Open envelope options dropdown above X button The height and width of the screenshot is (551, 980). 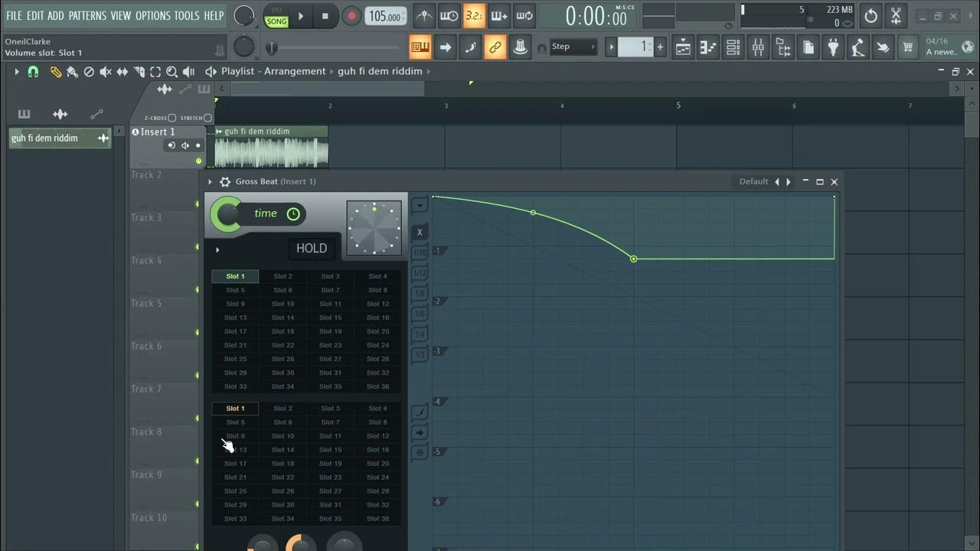[x=420, y=205]
